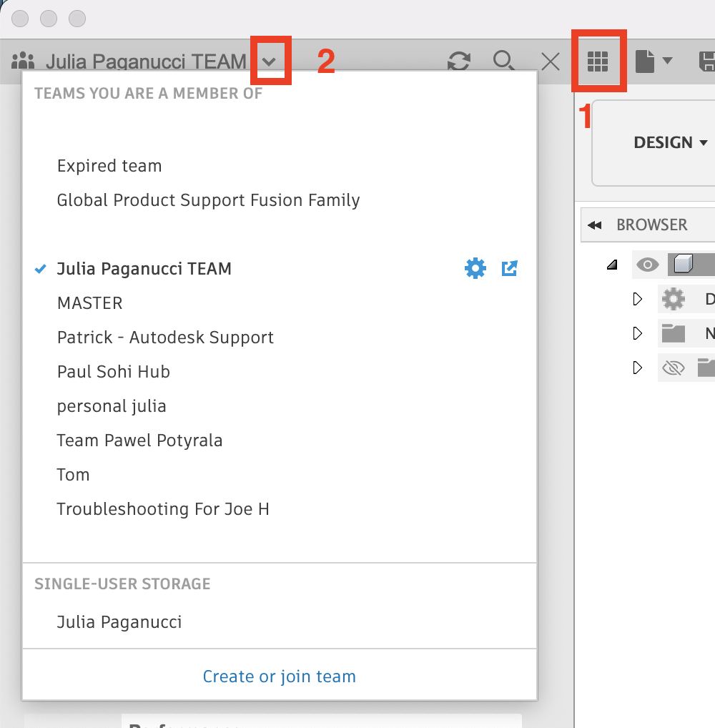The height and width of the screenshot is (728, 715).
Task: Toggle the crossed-out eye visibility icon
Action: pyautogui.click(x=674, y=368)
